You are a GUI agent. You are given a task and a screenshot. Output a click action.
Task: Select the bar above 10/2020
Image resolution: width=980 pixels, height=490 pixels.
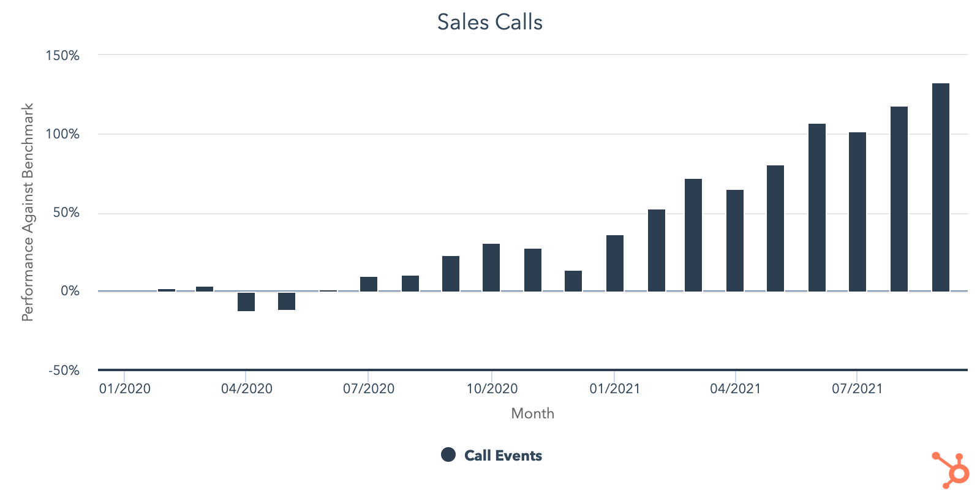(491, 268)
